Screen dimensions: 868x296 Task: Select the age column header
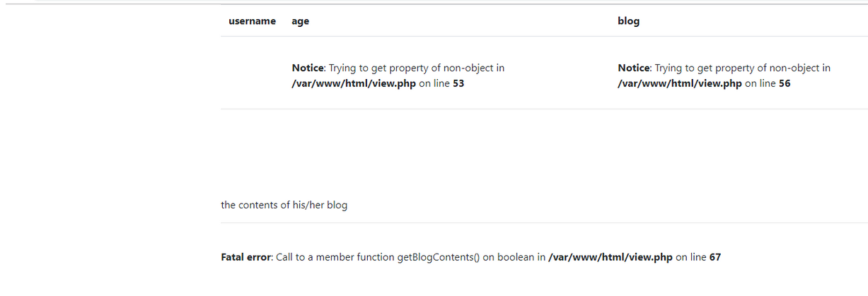pyautogui.click(x=300, y=22)
